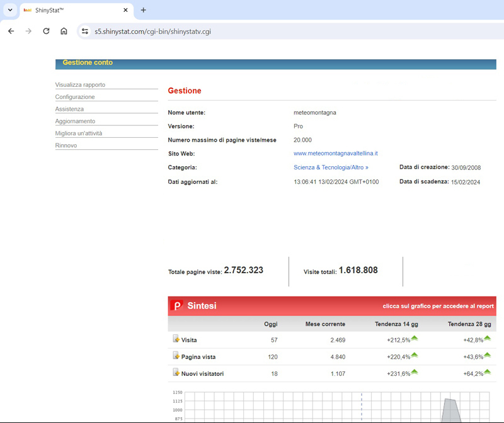The width and height of the screenshot is (504, 423).
Task: Click Visita current month value 2.469
Action: click(338, 340)
